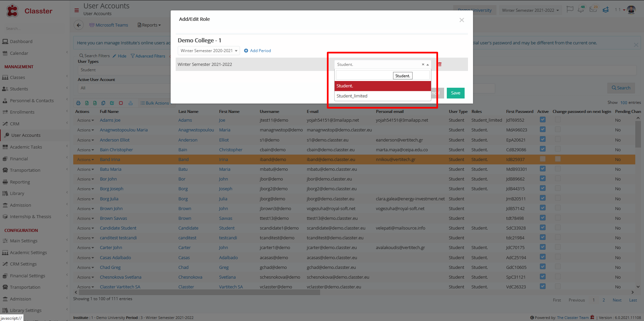Image resolution: width=644 pixels, height=321 pixels.
Task: Toggle change-password checkbox for Bain Christopher
Action: coord(558,149)
